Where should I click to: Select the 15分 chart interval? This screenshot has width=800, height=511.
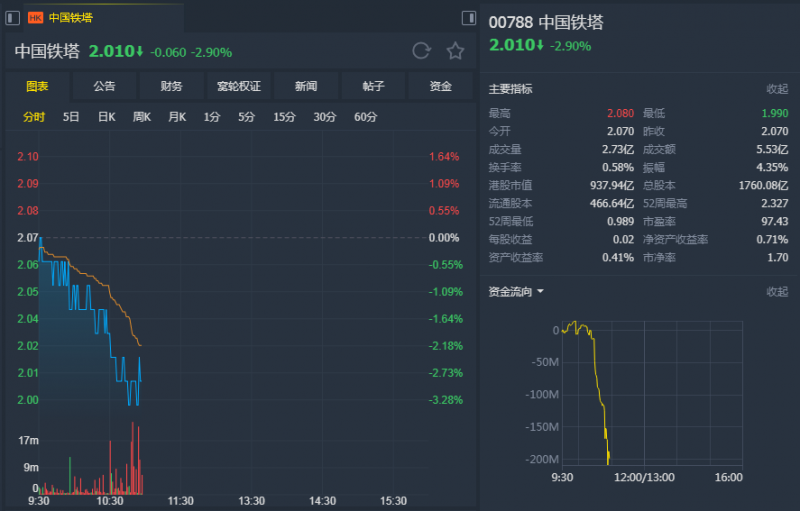click(284, 117)
